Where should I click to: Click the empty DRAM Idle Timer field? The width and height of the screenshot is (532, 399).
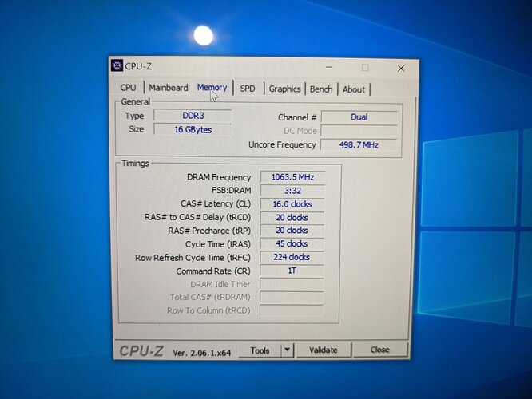(292, 284)
